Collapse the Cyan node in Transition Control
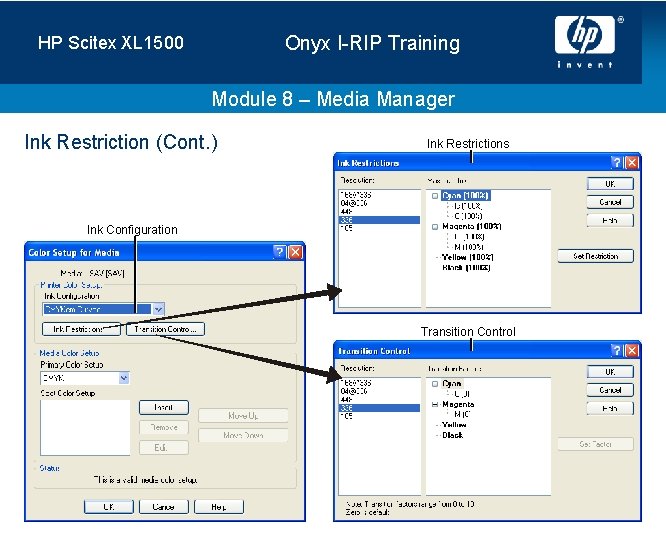The image size is (666, 539). tap(435, 384)
